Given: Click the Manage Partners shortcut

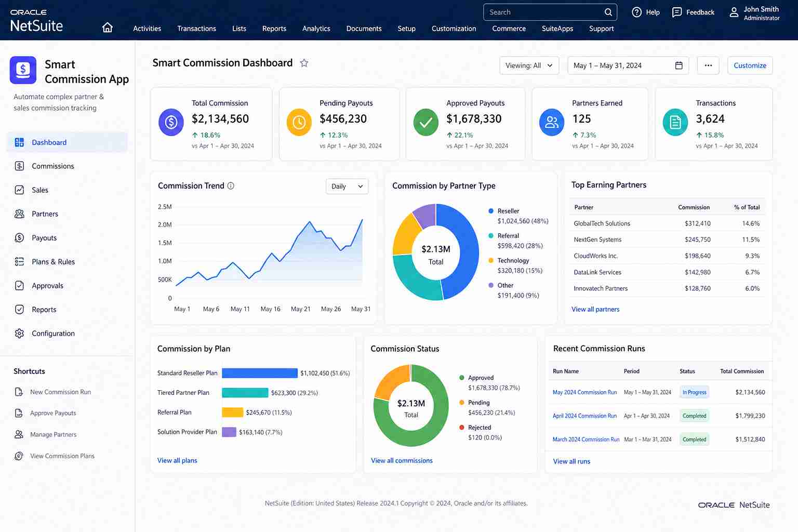Looking at the screenshot, I should pos(53,434).
